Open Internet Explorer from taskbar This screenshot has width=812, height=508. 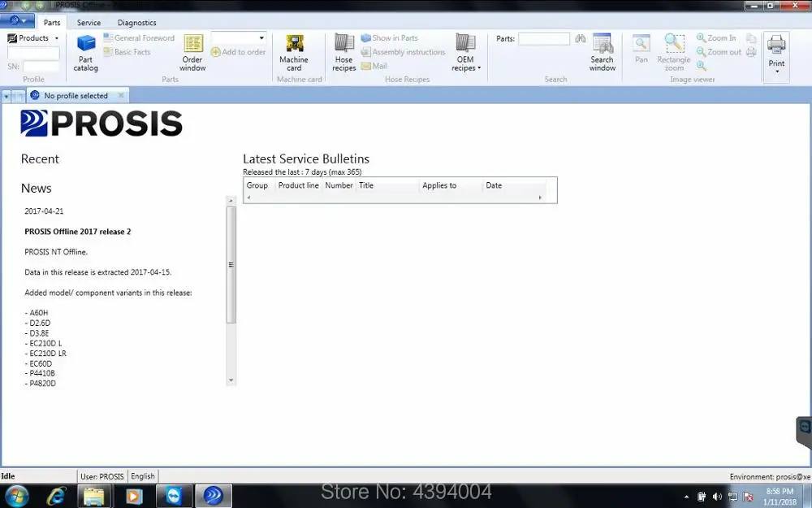pyautogui.click(x=56, y=496)
